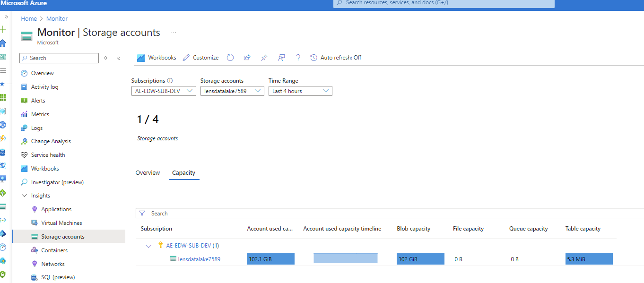
Task: Click the Share icon in toolbar
Action: [x=247, y=58]
